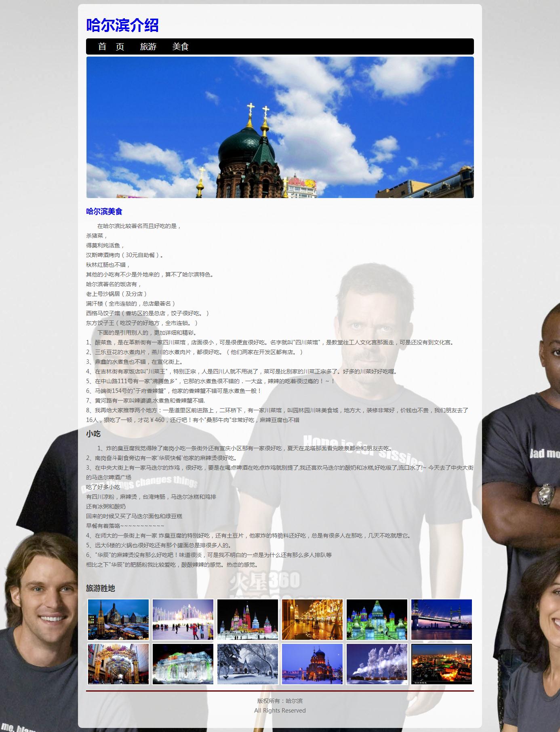
Task: View the city night skyline thumbnail
Action: click(442, 664)
